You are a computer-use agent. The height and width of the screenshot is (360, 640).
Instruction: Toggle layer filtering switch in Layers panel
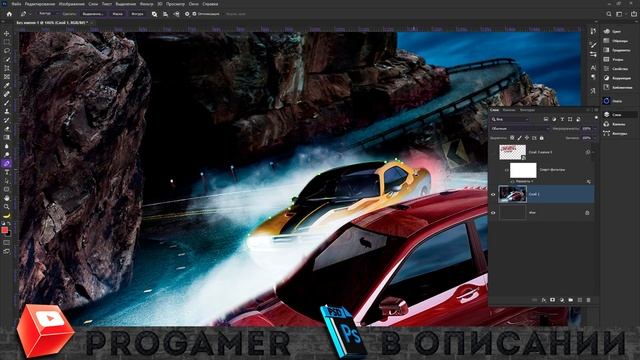(596, 118)
